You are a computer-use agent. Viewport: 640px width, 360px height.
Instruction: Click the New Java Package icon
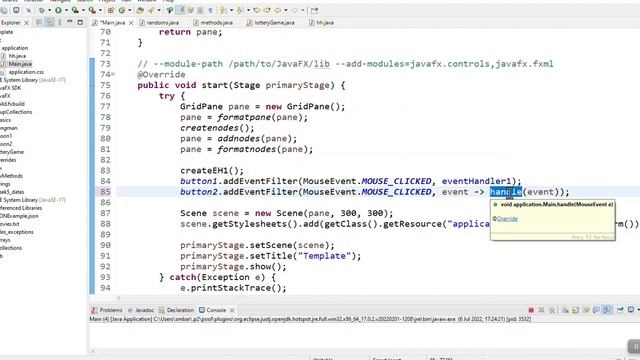coord(110,10)
